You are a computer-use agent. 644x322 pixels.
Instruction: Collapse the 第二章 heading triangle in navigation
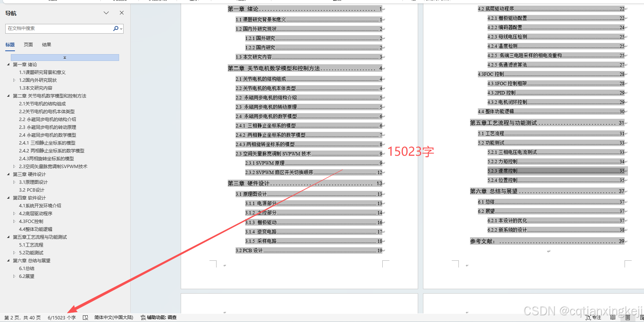pyautogui.click(x=8, y=96)
